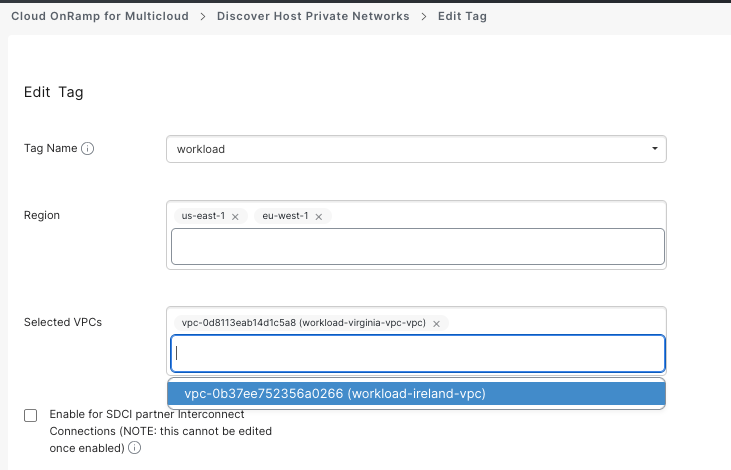Viewport: 731px width, 470px height.
Task: Click the 'Selected VPCs' field label
Action: tap(62, 322)
